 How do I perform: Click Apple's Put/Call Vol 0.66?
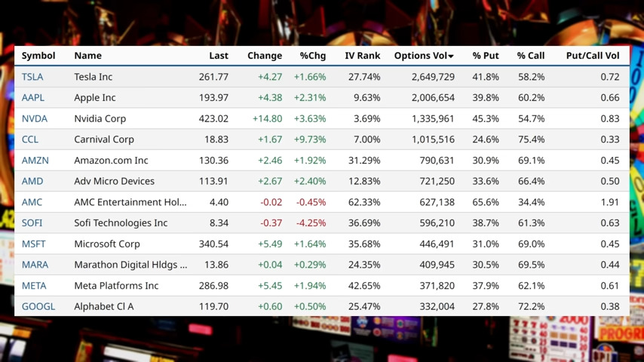(610, 98)
